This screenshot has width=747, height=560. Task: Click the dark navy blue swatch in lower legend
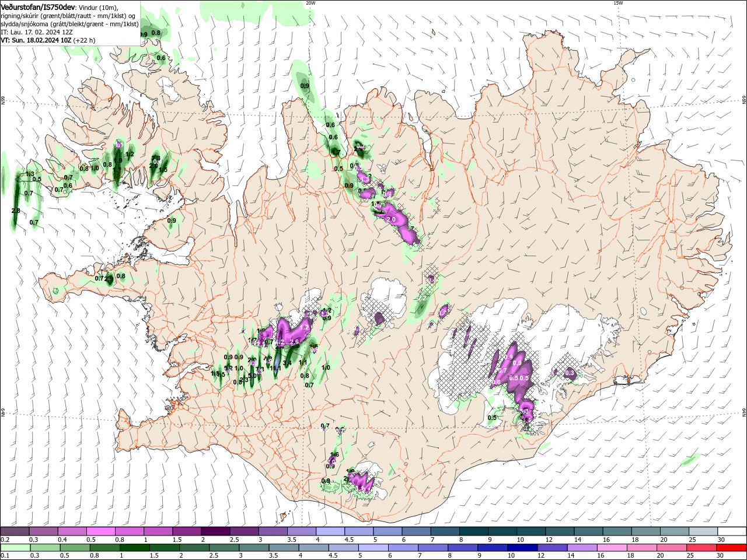(521, 548)
